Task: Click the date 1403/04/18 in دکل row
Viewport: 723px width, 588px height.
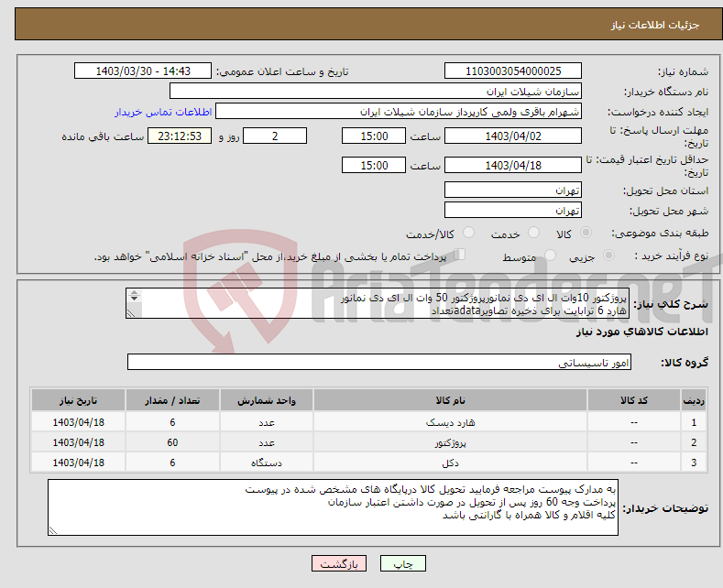Action: pos(79,463)
